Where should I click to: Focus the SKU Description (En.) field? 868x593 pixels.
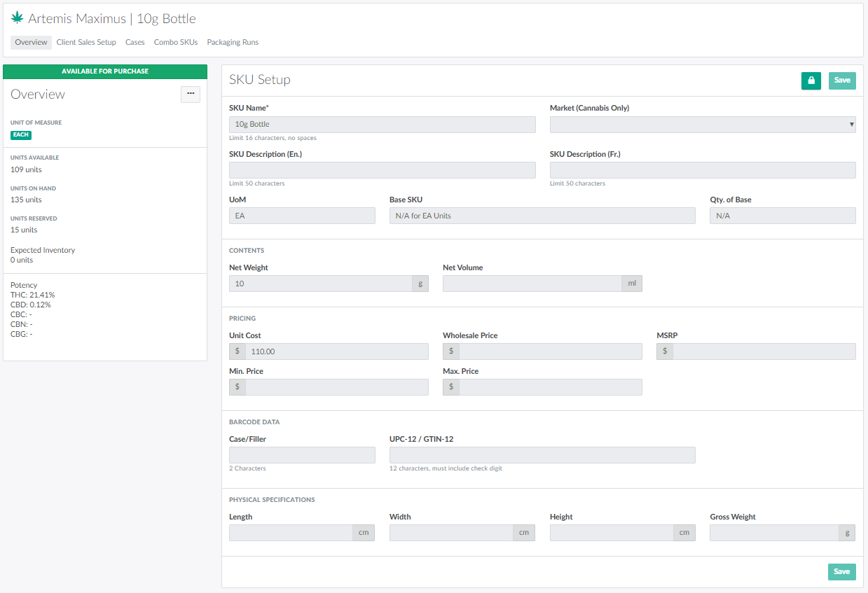pyautogui.click(x=382, y=170)
